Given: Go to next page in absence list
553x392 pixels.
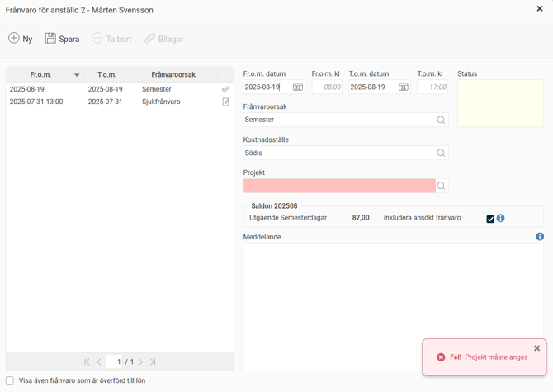Looking at the screenshot, I should click(x=141, y=361).
